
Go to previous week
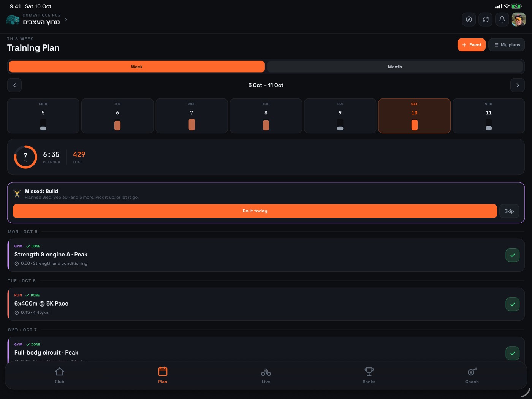[x=14, y=85]
